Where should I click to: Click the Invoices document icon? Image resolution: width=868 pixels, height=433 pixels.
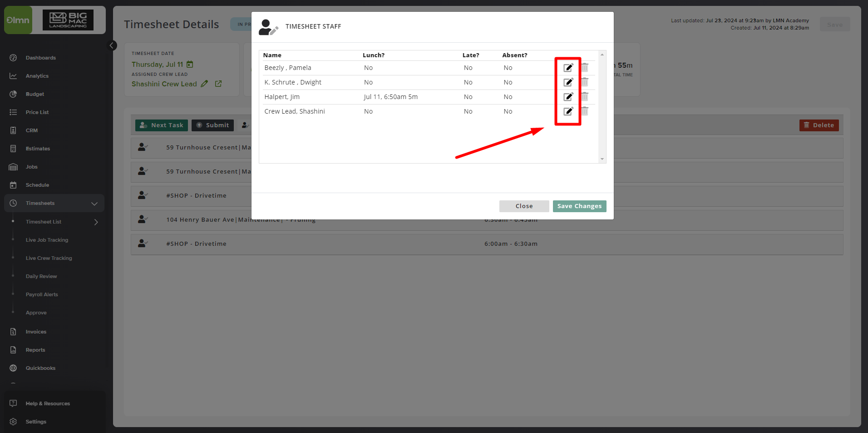(13, 332)
